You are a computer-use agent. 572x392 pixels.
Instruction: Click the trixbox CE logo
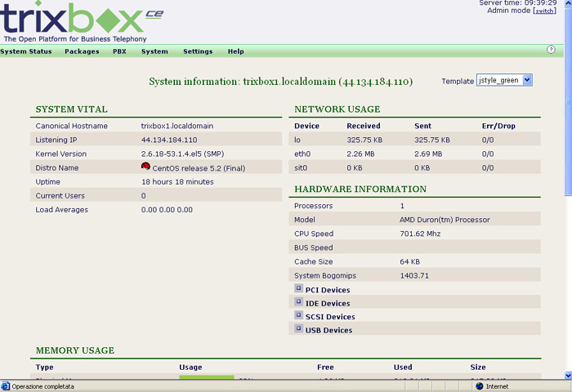coord(82,21)
